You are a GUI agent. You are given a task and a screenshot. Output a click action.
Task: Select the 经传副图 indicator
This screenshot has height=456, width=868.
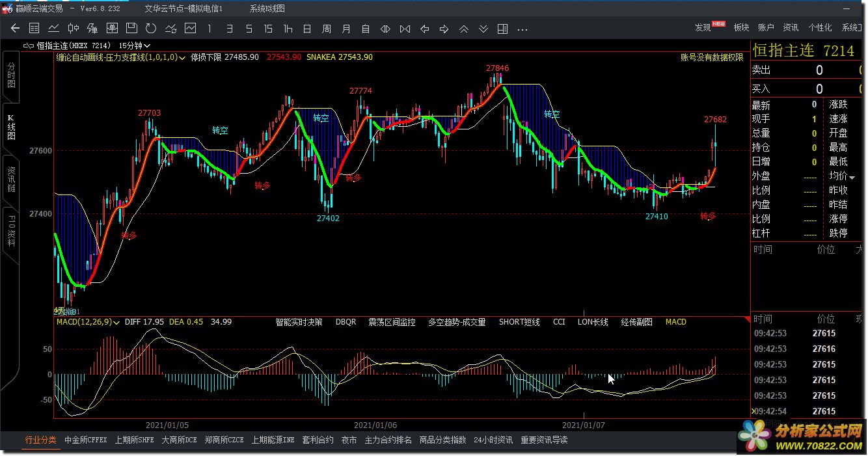pos(636,322)
